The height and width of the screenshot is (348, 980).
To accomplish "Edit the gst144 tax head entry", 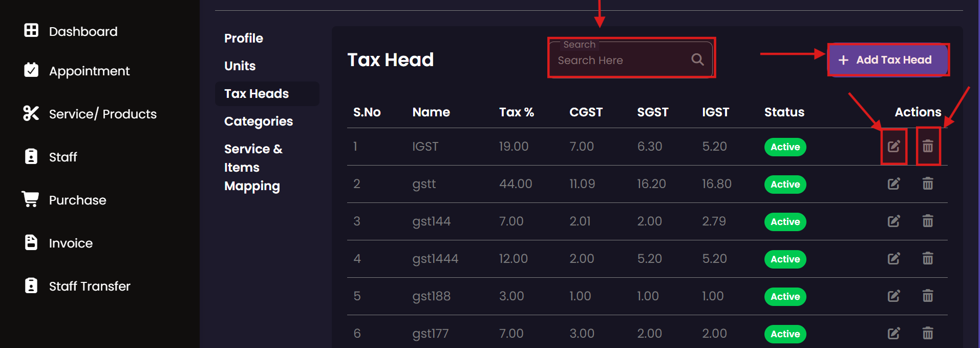I will coord(893,221).
